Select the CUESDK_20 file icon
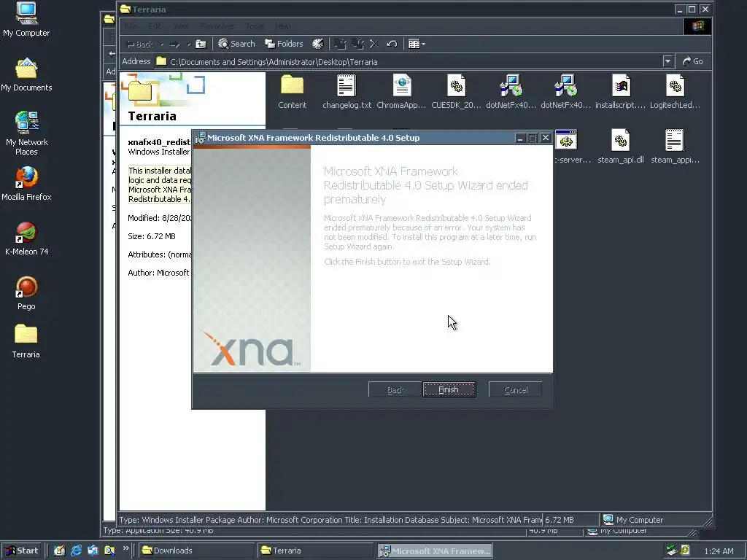747x560 pixels. click(456, 92)
